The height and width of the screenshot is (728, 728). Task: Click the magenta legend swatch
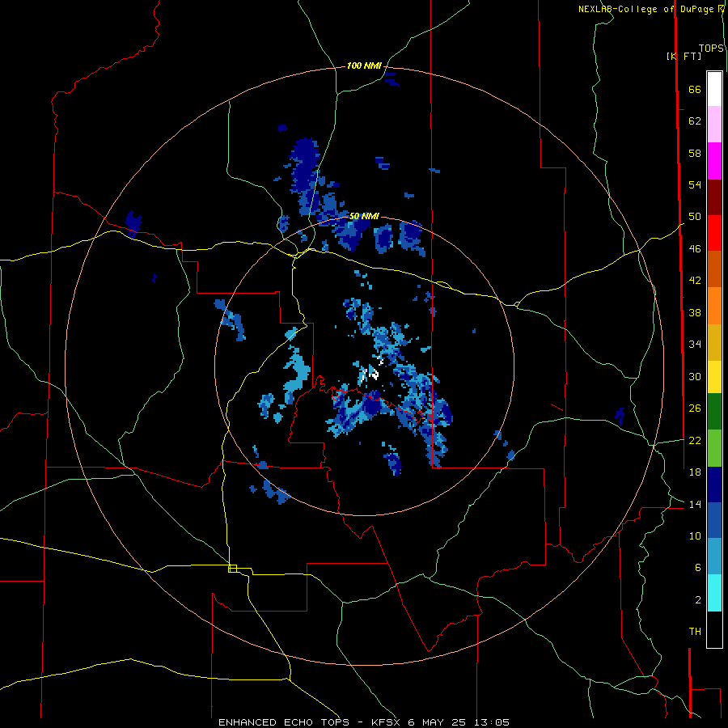[714, 161]
